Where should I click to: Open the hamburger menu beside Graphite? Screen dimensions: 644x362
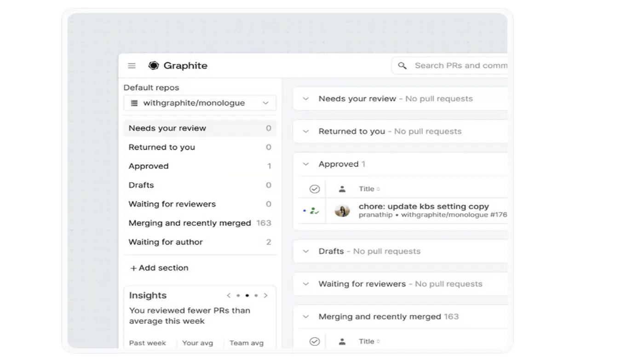(x=132, y=66)
